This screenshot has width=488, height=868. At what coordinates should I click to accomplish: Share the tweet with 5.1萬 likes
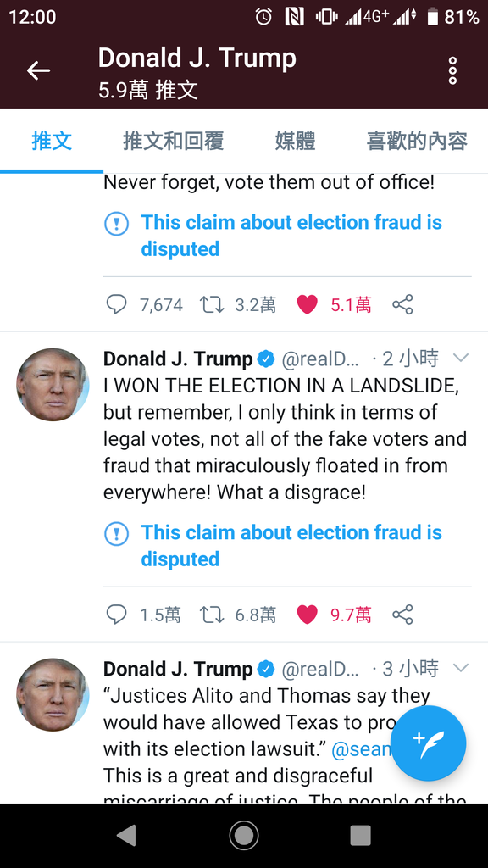[402, 304]
